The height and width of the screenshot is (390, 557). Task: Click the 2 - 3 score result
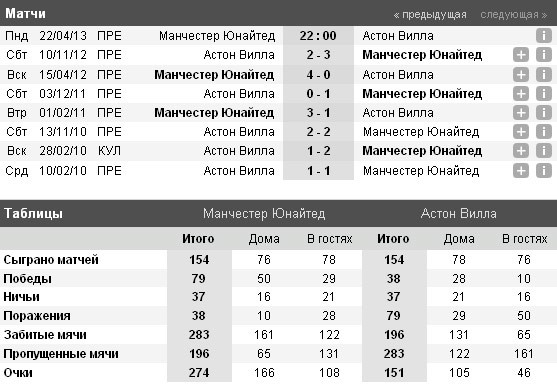(x=318, y=55)
